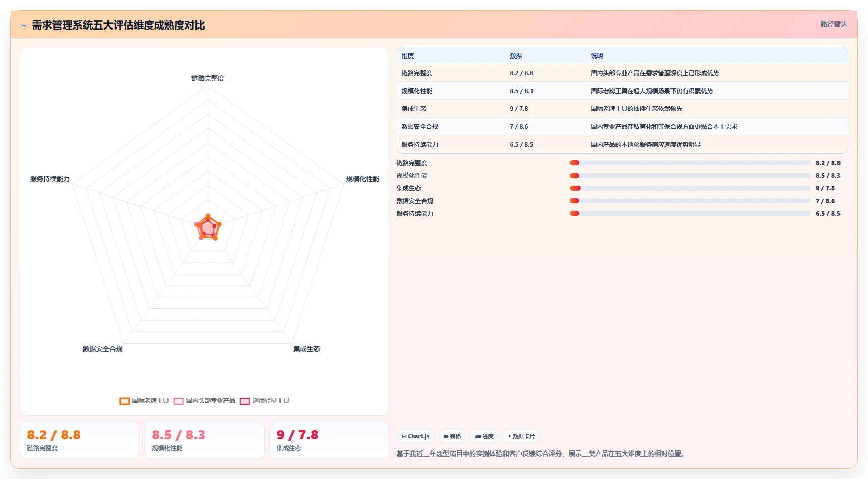Image resolution: width=868 pixels, height=479 pixels.
Task: Click the 8.2 / 8.8 value in the table
Action: pyautogui.click(x=521, y=73)
